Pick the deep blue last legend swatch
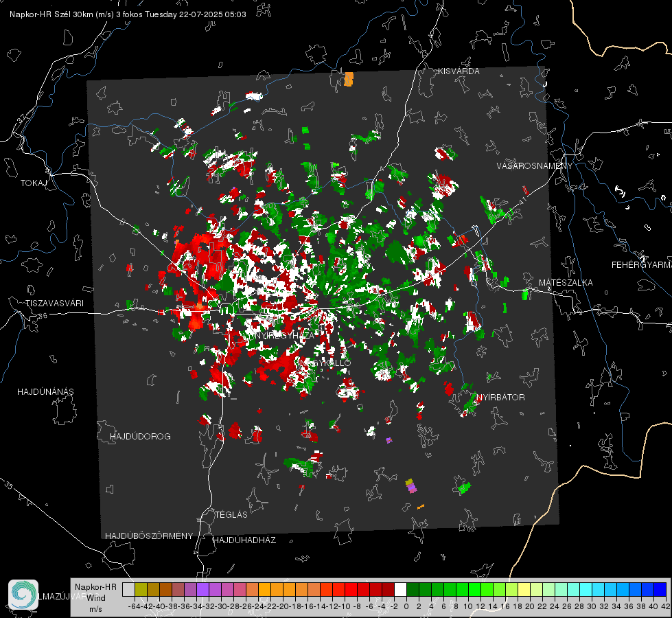Screen dimensions: 672x618 (x=660, y=589)
